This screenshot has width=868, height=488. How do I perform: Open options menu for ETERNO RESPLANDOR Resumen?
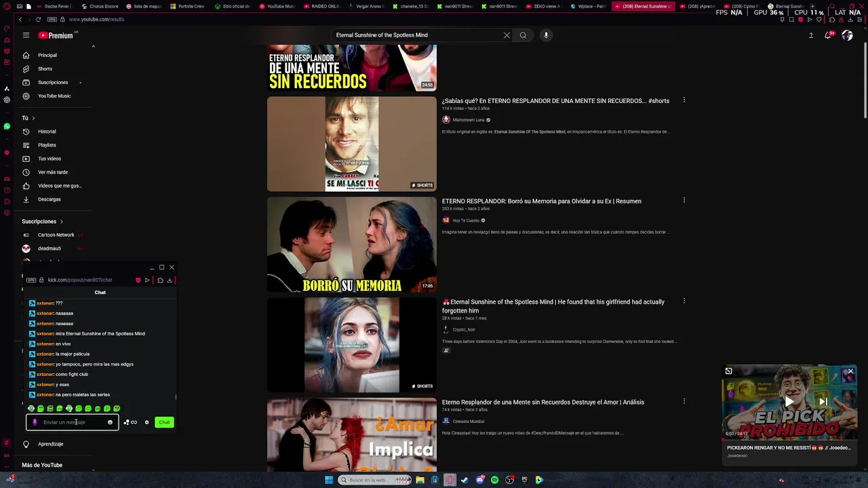click(684, 201)
